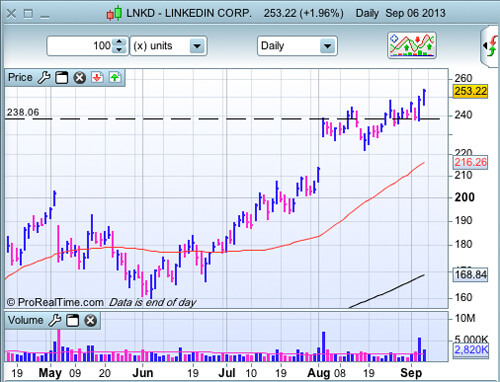The height and width of the screenshot is (382, 500).
Task: Remove the Volume panel with X icon
Action: pyautogui.click(x=90, y=320)
